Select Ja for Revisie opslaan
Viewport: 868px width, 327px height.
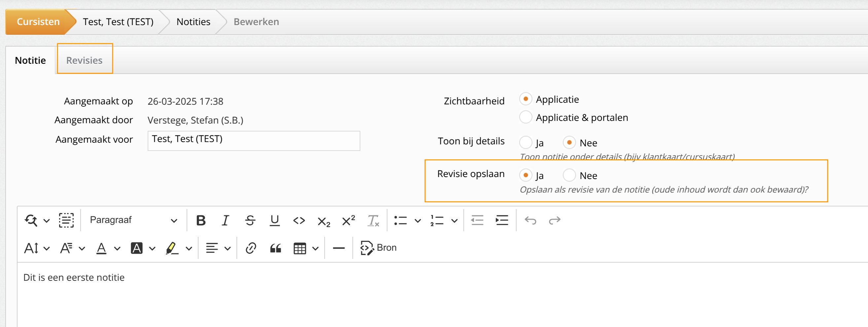[x=525, y=175]
